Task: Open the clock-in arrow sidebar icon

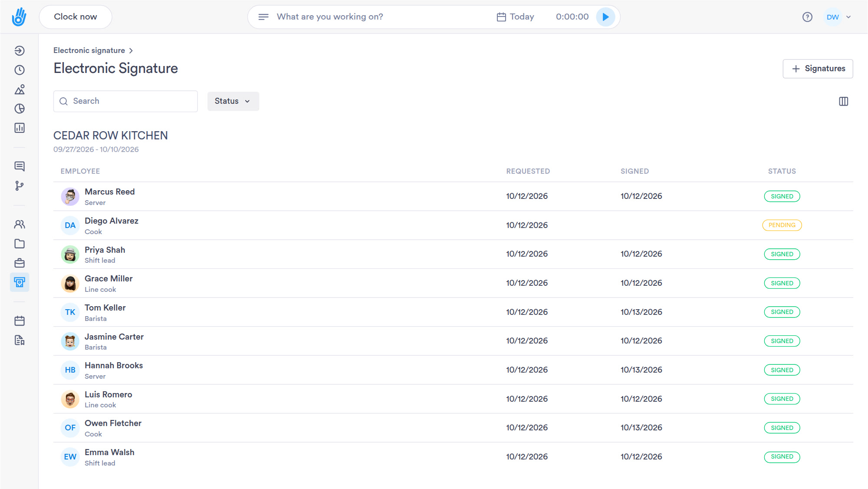Action: pos(20,51)
